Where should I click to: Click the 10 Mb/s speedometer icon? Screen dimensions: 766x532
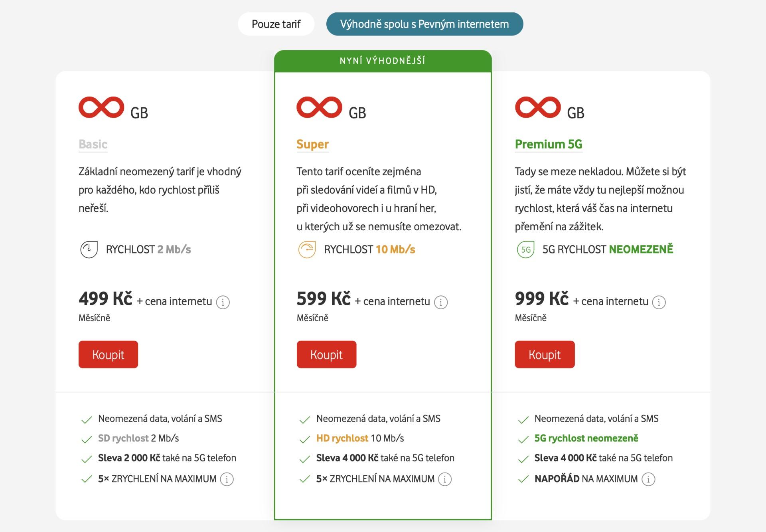point(307,249)
